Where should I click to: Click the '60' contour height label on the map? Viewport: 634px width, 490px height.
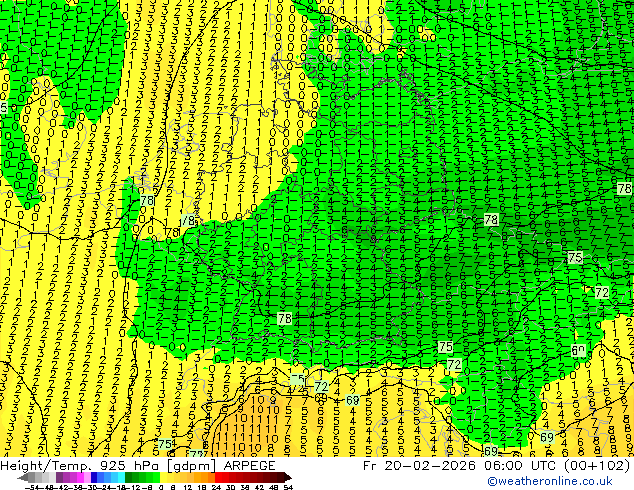(x=578, y=351)
